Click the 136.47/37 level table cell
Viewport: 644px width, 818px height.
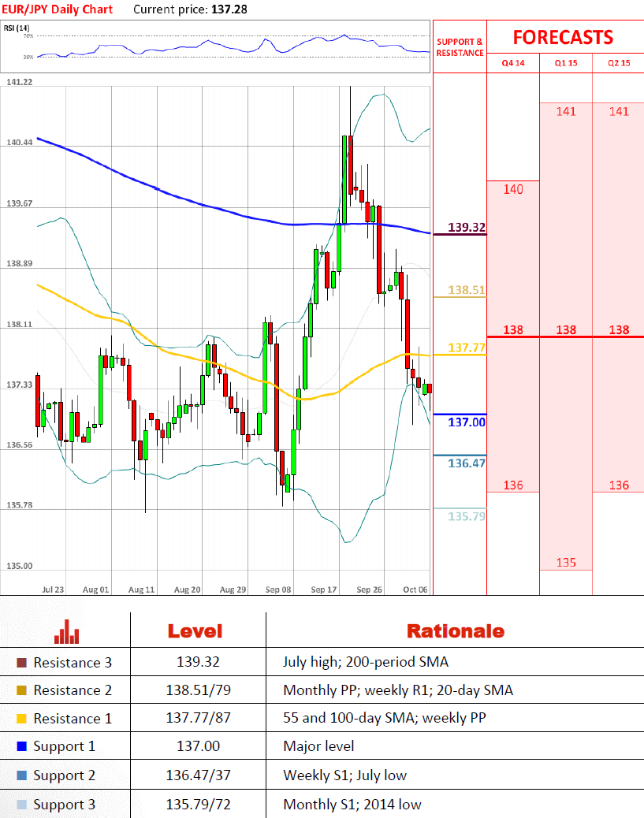pyautogui.click(x=199, y=775)
